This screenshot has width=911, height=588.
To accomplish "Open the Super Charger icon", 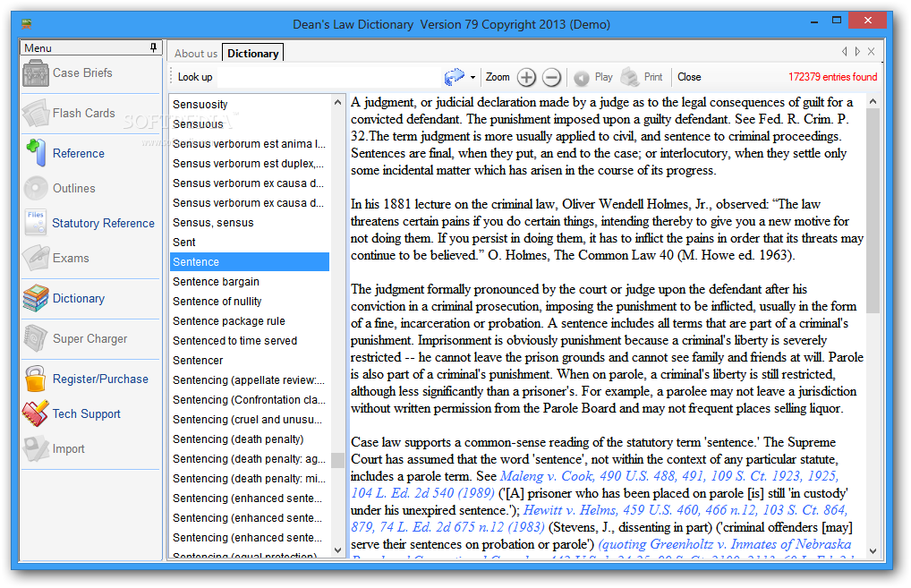I will pos(36,338).
